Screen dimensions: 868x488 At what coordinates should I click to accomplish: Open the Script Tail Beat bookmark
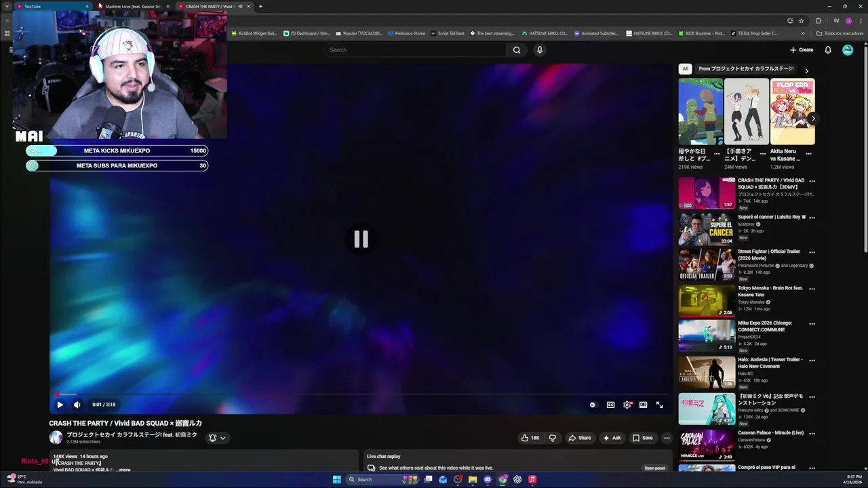pos(448,33)
